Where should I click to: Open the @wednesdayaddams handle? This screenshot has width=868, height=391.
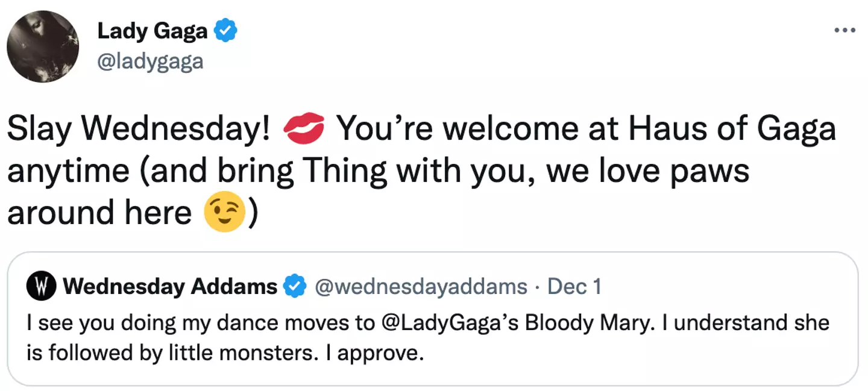[421, 287]
